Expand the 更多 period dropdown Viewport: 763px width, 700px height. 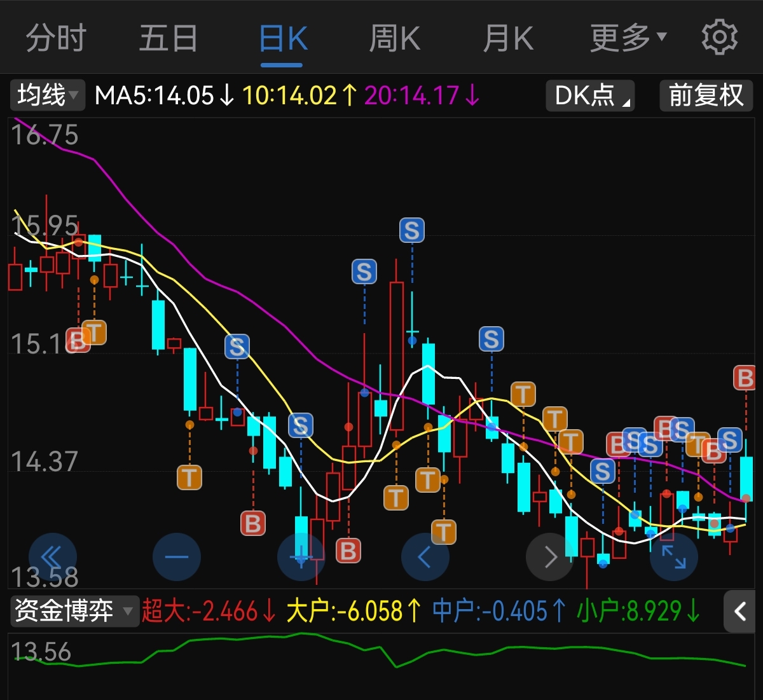click(x=628, y=38)
